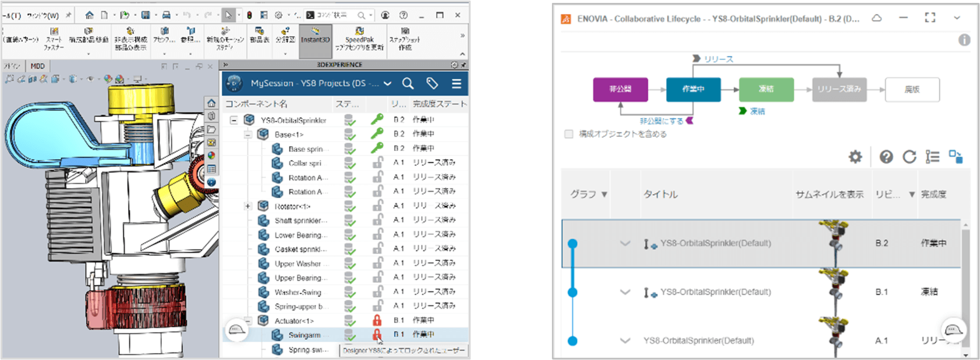Viewport: 980px width, 360px height.
Task: Open the ウィンドウ(W) menu
Action: pyautogui.click(x=43, y=16)
